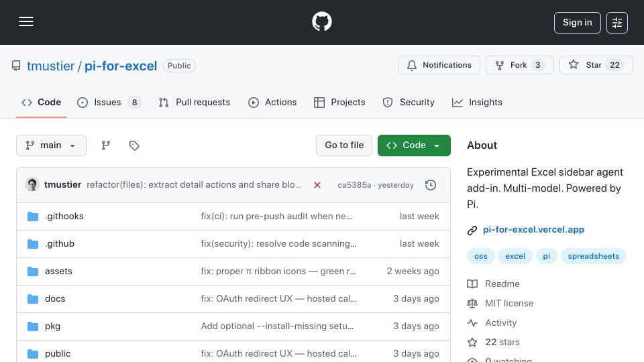
Task: Click the Issues count badge 8
Action: (x=134, y=102)
